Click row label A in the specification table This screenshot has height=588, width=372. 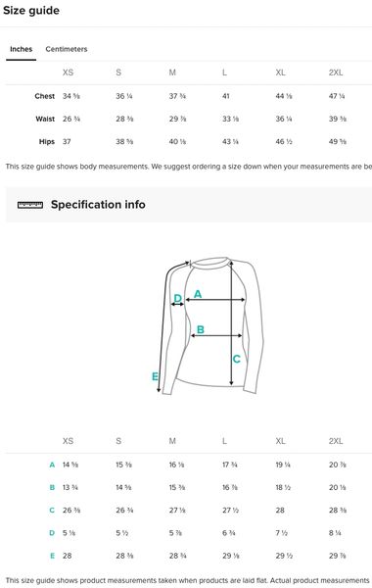click(52, 465)
